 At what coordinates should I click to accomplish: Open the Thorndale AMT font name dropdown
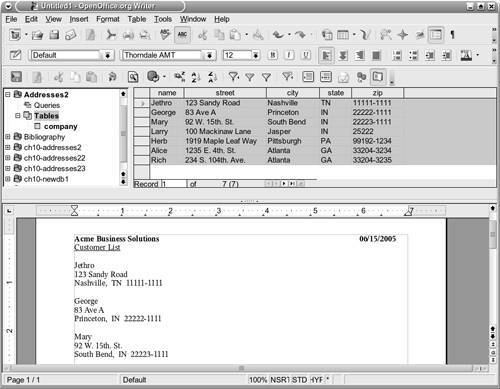click(209, 55)
